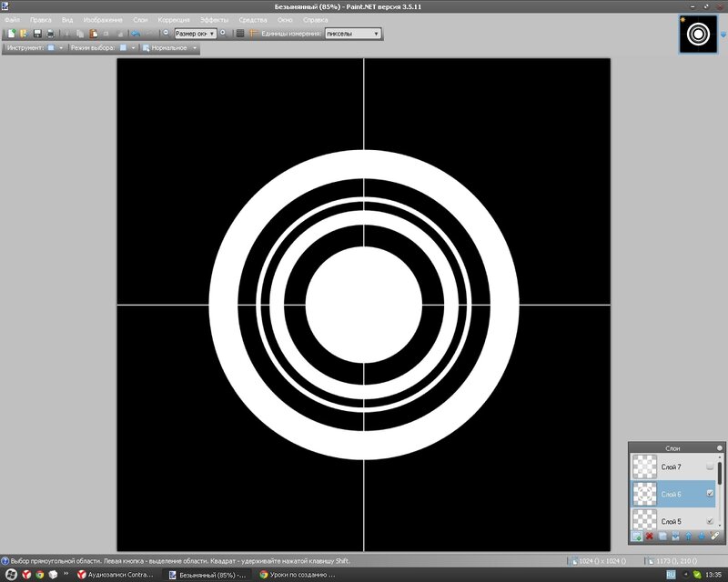Open the Инструмент tool selector dropdown
The image size is (728, 582).
(55, 47)
